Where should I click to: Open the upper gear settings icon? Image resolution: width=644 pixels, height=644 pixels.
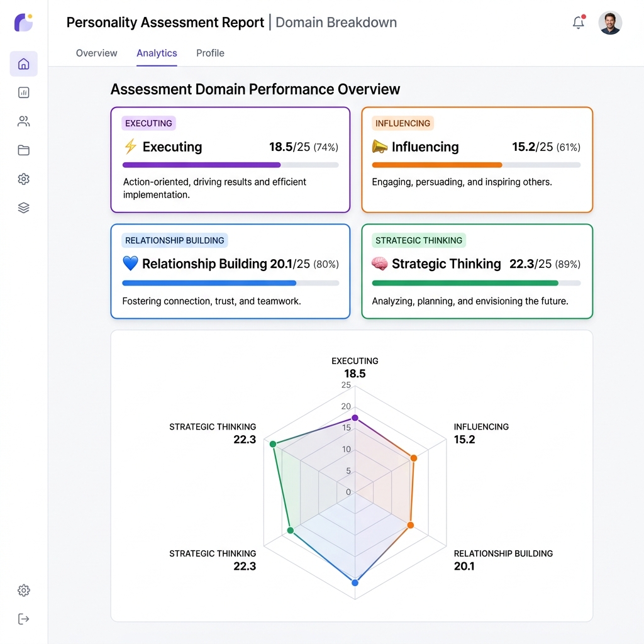pyautogui.click(x=24, y=179)
